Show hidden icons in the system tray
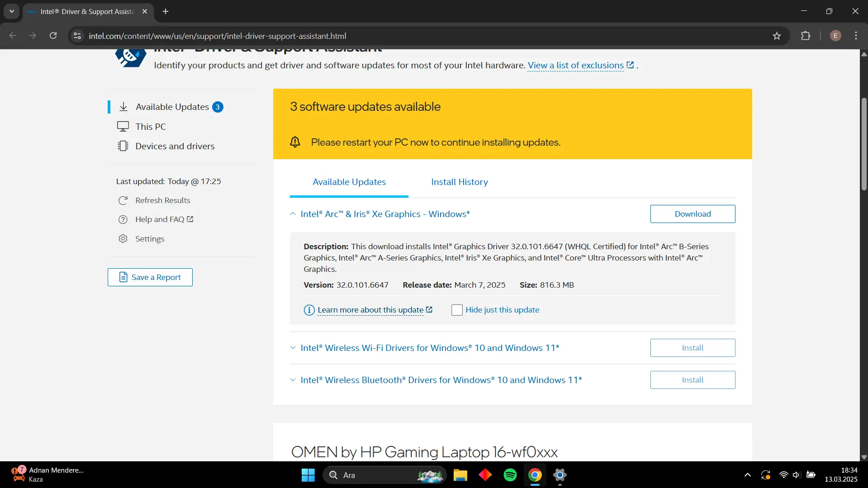The width and height of the screenshot is (868, 488). (747, 475)
